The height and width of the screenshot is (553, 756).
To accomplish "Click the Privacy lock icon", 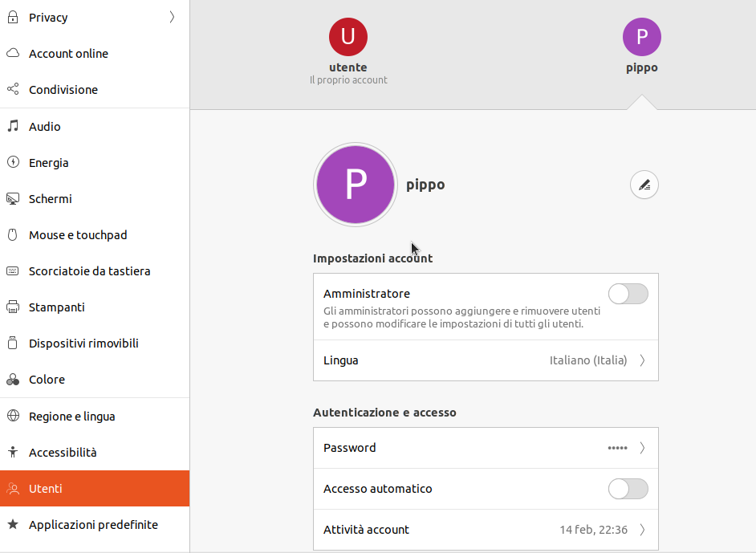I will (x=13, y=18).
